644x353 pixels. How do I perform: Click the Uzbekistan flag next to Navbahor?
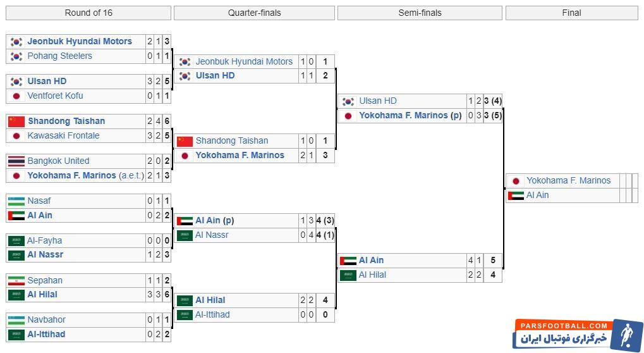(16, 319)
